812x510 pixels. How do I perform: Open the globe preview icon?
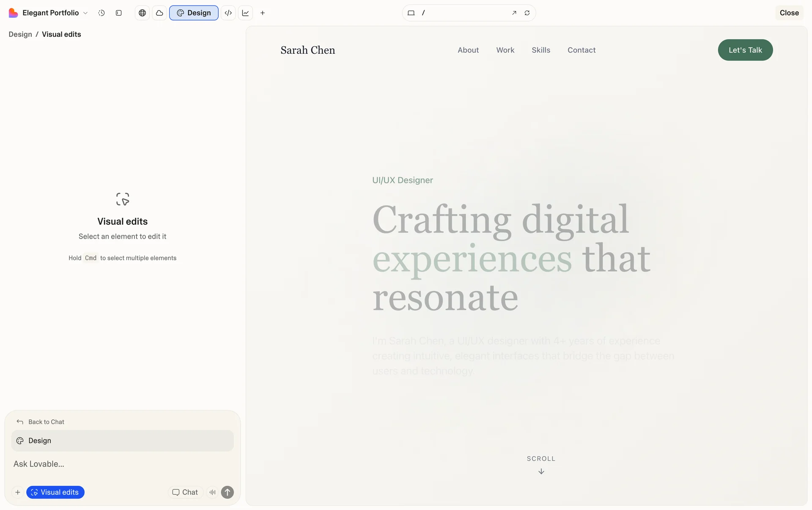[143, 13]
